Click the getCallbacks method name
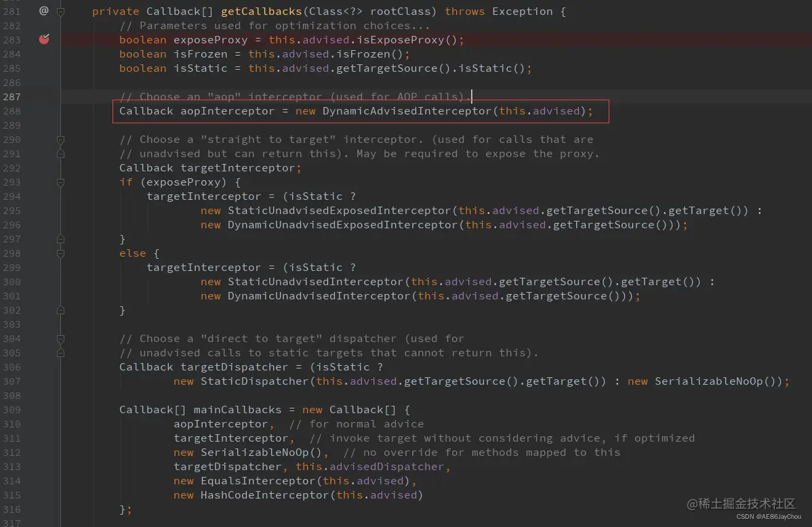The width and height of the screenshot is (812, 527). tap(262, 12)
